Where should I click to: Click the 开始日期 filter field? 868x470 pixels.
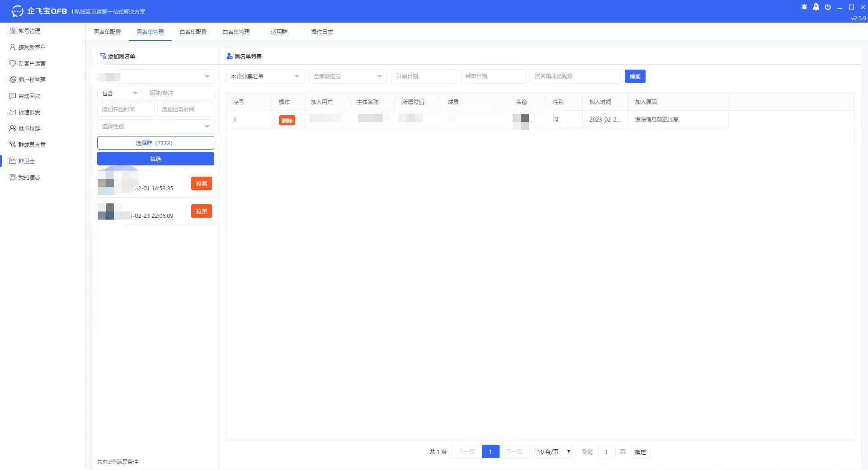coord(424,76)
